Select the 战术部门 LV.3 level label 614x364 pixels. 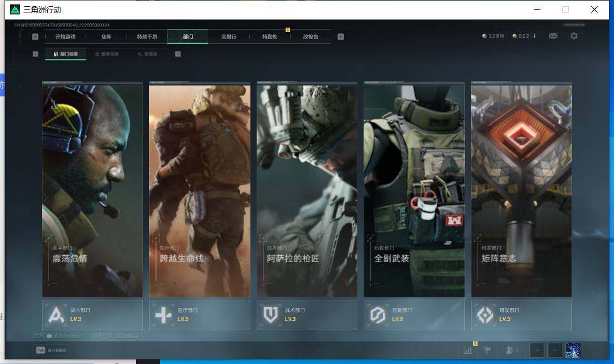click(x=290, y=319)
